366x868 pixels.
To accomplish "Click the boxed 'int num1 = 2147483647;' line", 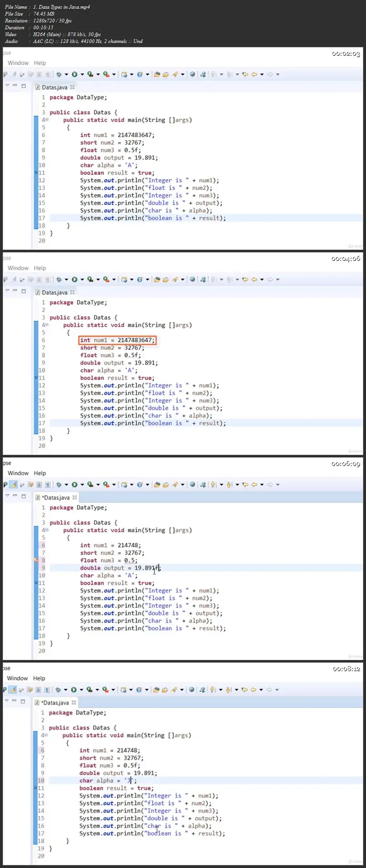I will pos(117,340).
